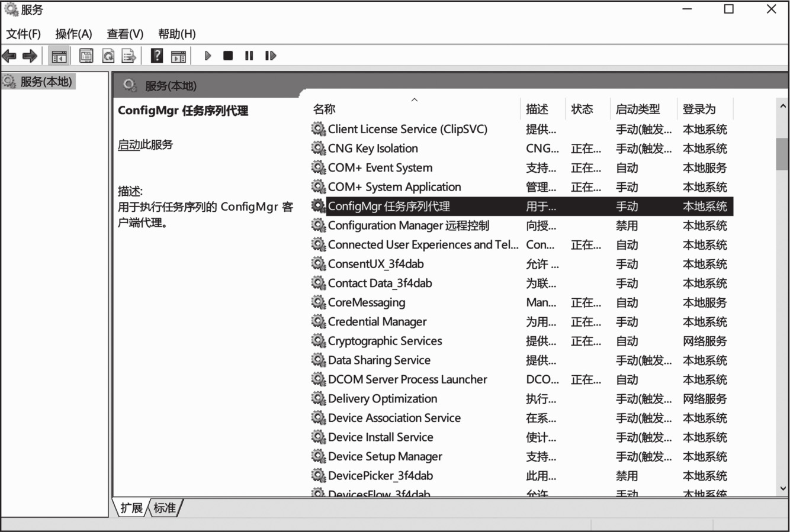Click the scrollbar up arrow
Viewport: 790px width, 532px height.
(x=783, y=107)
